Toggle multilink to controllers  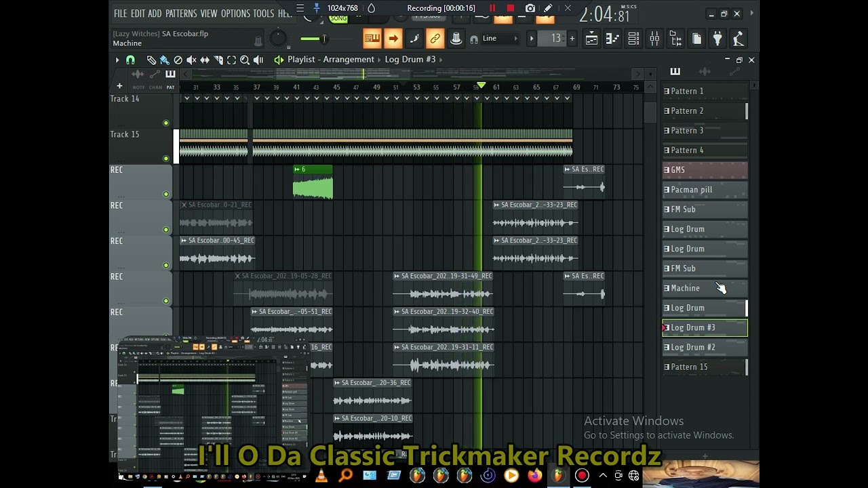[435, 39]
